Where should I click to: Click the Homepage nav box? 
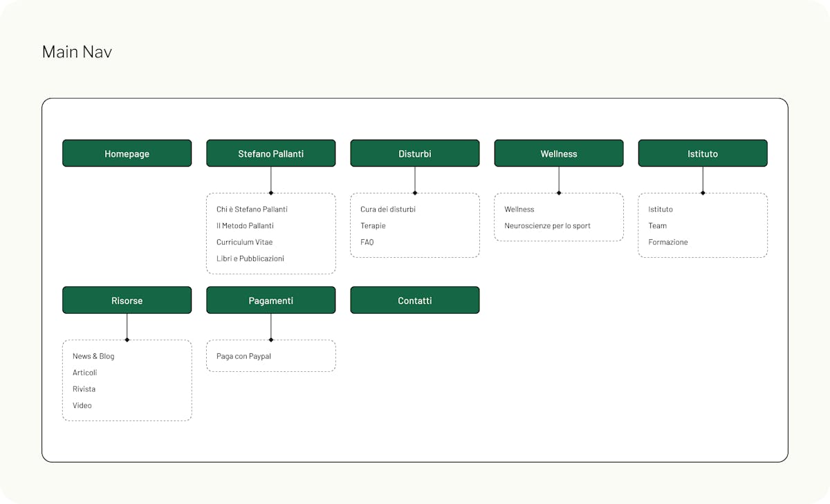(127, 153)
